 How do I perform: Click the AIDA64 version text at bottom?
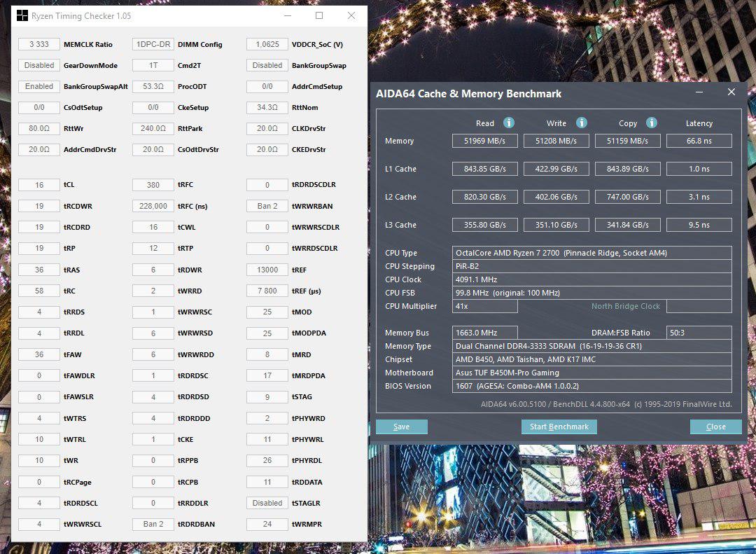[x=606, y=404]
